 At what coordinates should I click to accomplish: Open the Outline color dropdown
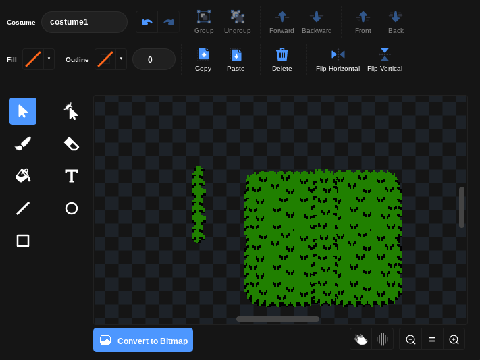(121, 59)
